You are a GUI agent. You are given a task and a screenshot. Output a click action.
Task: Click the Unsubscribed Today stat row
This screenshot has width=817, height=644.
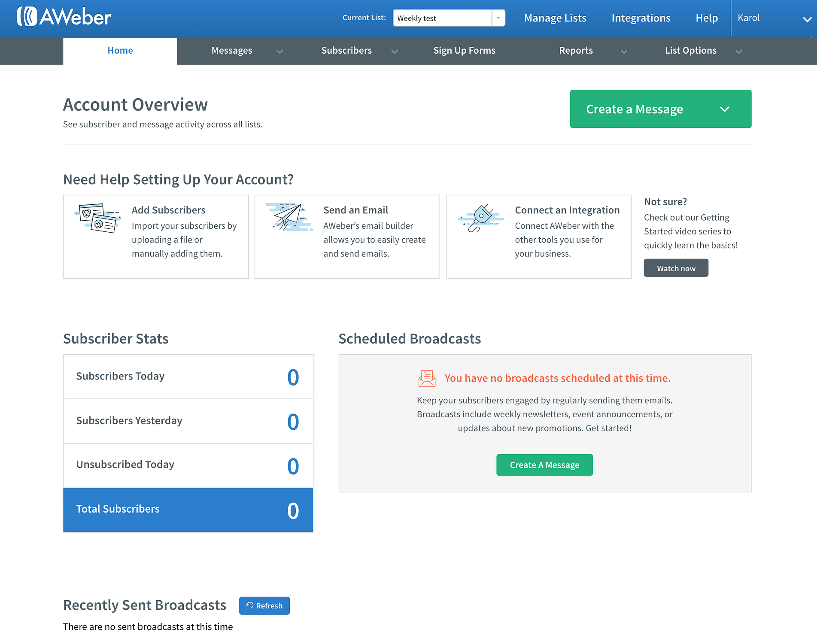pos(188,465)
